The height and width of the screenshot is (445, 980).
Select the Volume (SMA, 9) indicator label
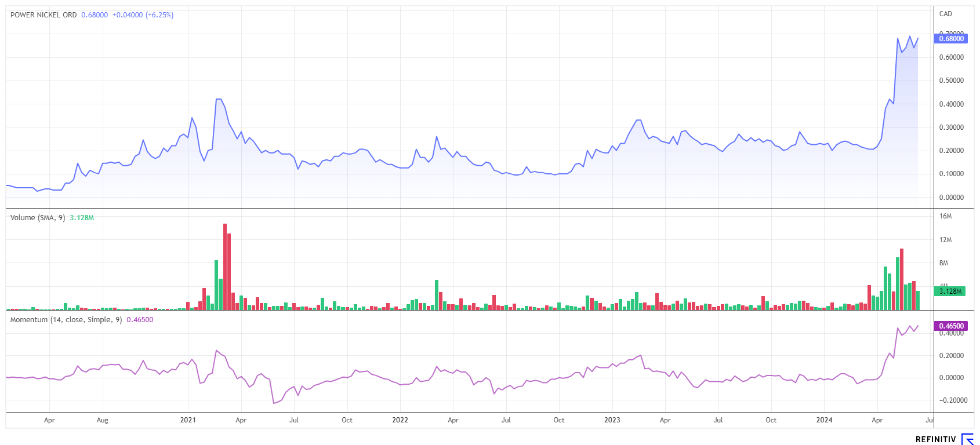coord(38,218)
